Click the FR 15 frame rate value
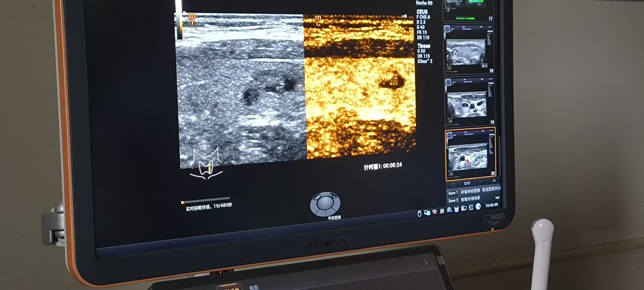This screenshot has width=644, height=290. [x=422, y=32]
